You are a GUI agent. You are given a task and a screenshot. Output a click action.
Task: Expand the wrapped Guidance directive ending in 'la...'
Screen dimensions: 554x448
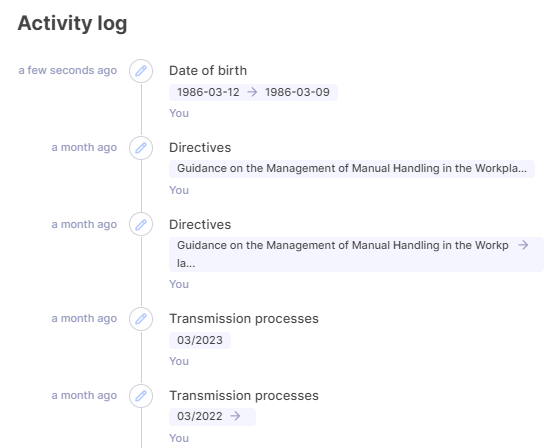[356, 254]
